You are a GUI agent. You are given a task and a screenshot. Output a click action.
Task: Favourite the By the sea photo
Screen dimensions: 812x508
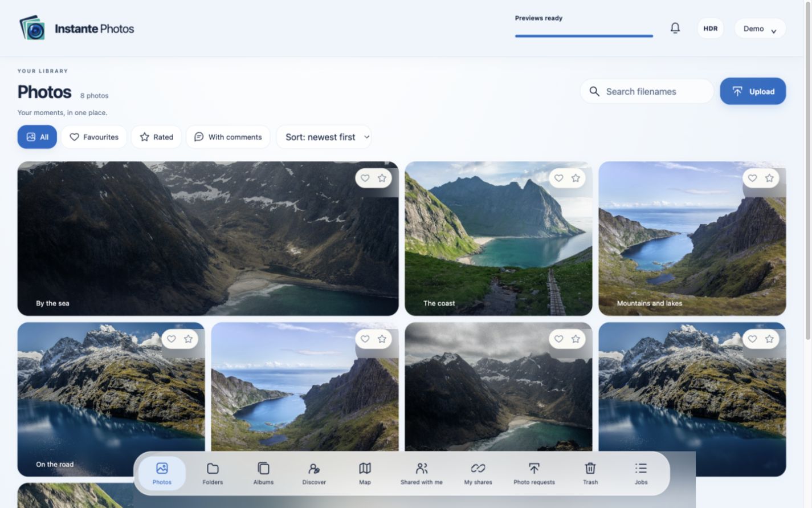pyautogui.click(x=365, y=178)
